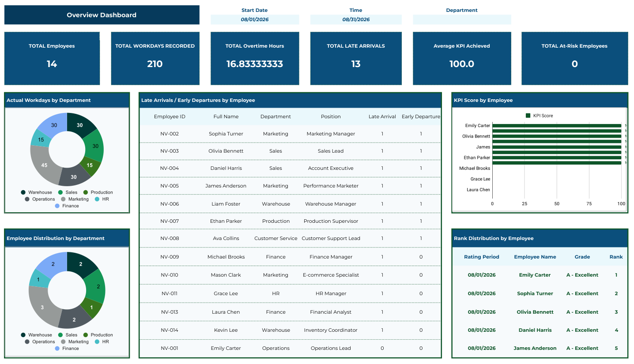Click the HR legend swatch under Employee Distribution
Viewport: 634px width, 364px height.
(x=97, y=342)
